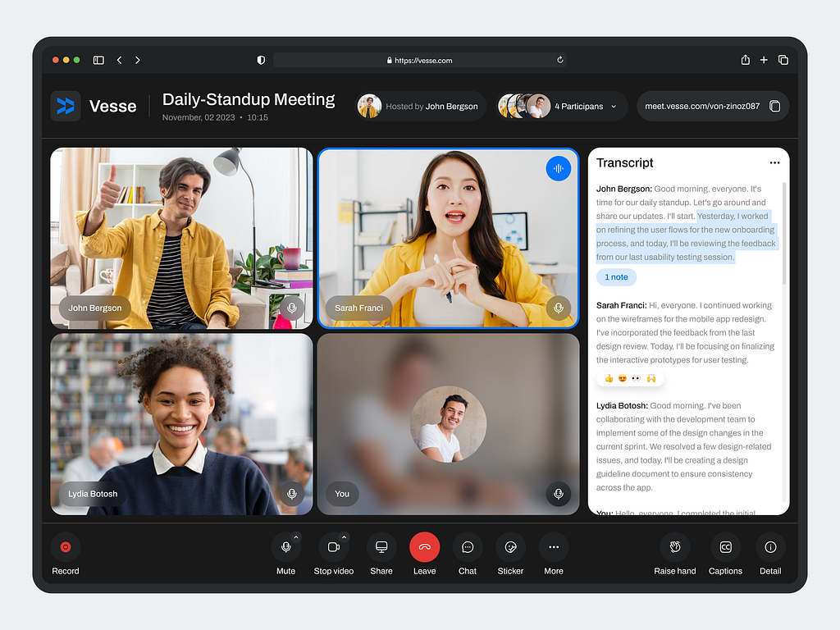Viewport: 840px width, 630px height.
Task: Open the 1 note tag
Action: tap(616, 277)
